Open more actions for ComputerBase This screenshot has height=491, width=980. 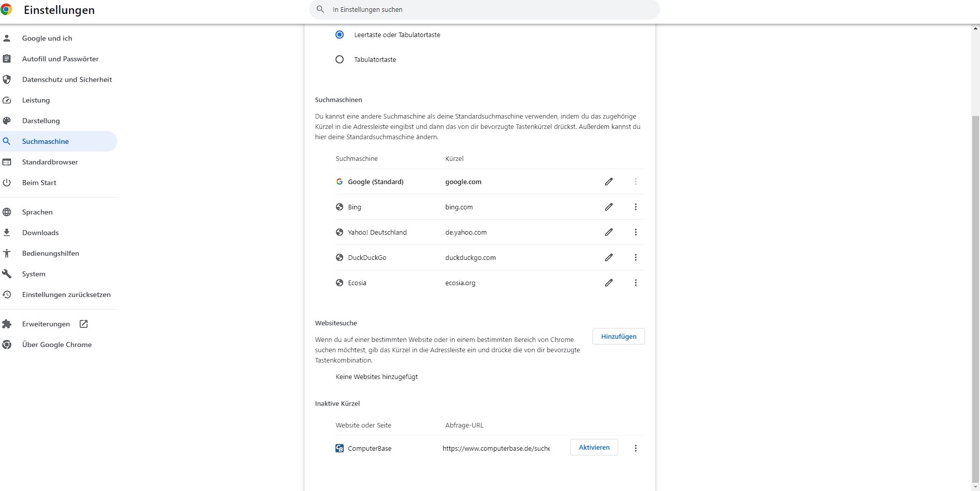[x=636, y=448]
